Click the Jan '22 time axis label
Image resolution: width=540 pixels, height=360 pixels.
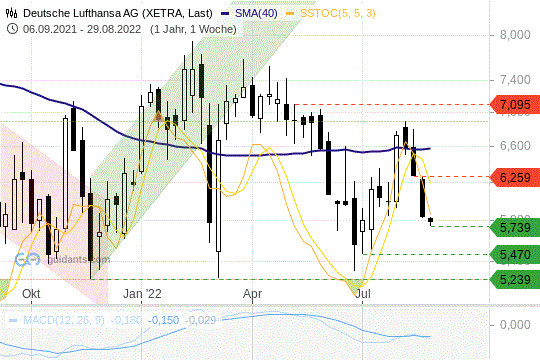(x=142, y=294)
